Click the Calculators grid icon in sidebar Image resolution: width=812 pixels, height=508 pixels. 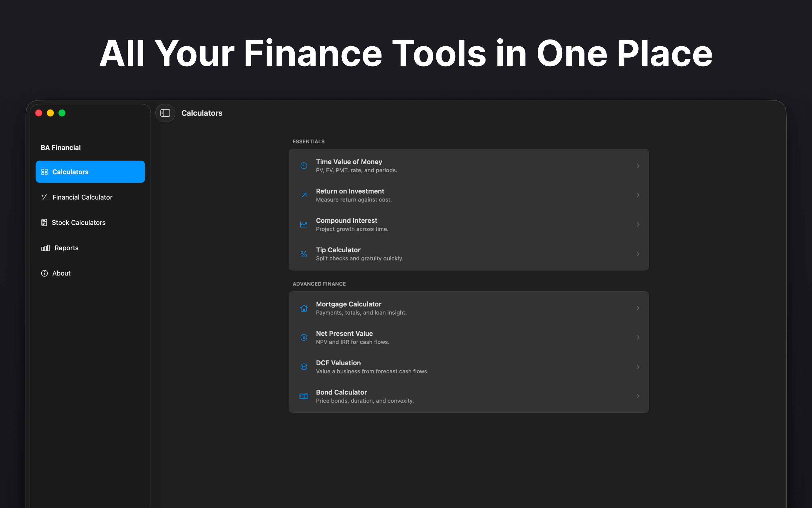click(x=44, y=172)
